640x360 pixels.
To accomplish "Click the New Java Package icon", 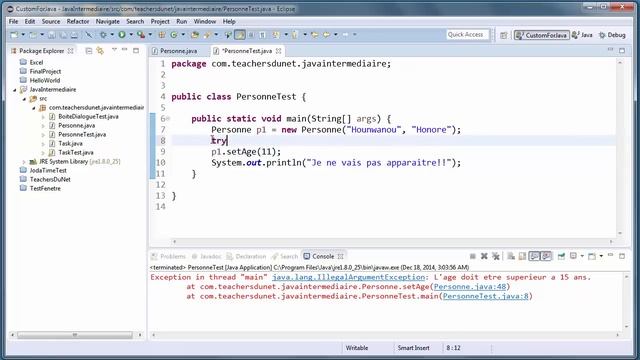I will pyautogui.click(x=162, y=35).
